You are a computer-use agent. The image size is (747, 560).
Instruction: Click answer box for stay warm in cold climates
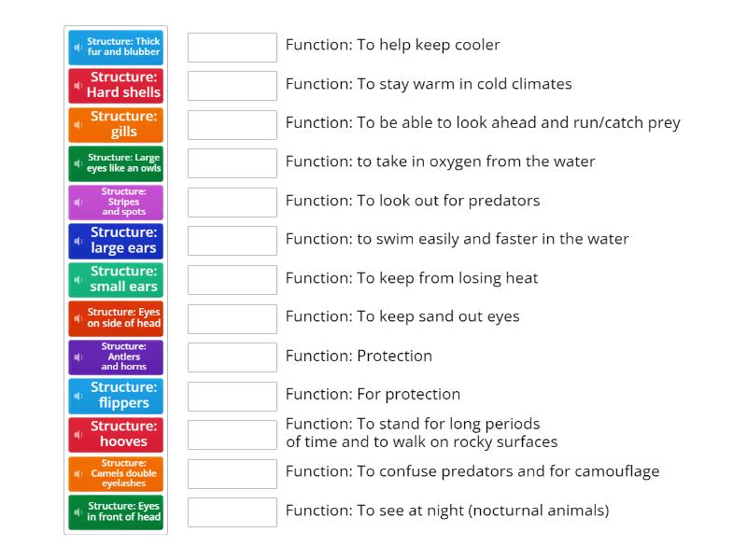pyautogui.click(x=233, y=86)
